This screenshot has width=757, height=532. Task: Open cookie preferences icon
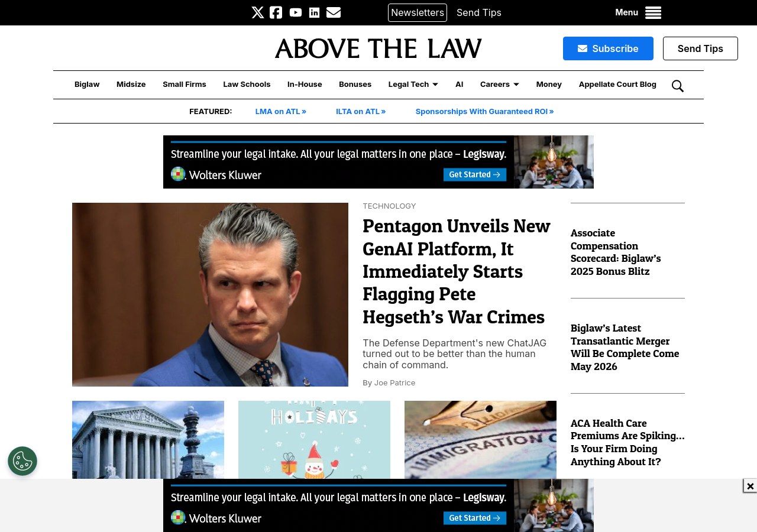click(22, 461)
